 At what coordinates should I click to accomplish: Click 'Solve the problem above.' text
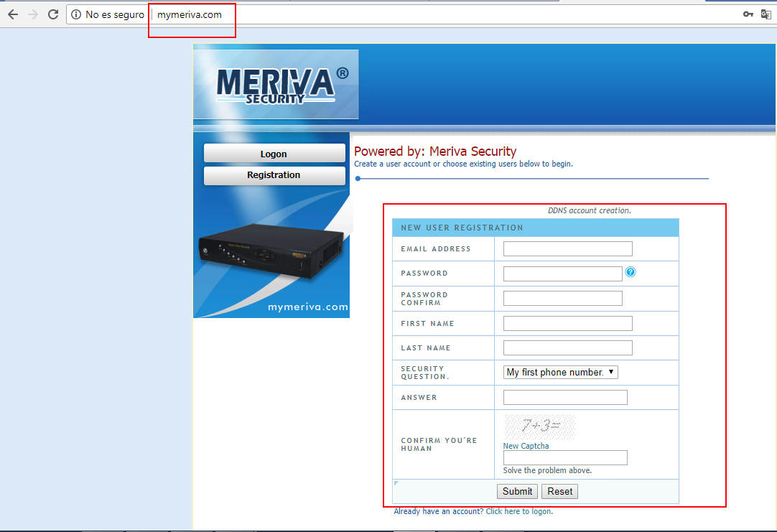point(547,470)
